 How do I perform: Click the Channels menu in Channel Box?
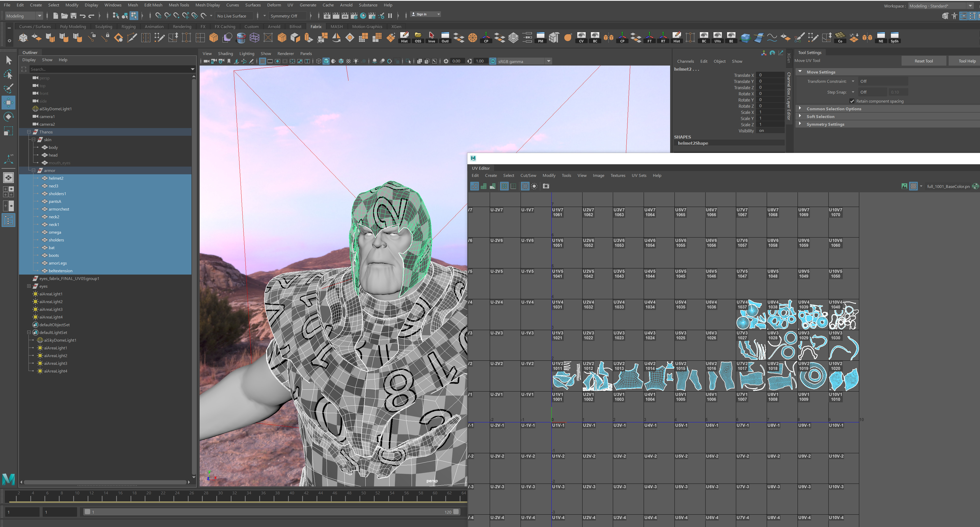(685, 61)
